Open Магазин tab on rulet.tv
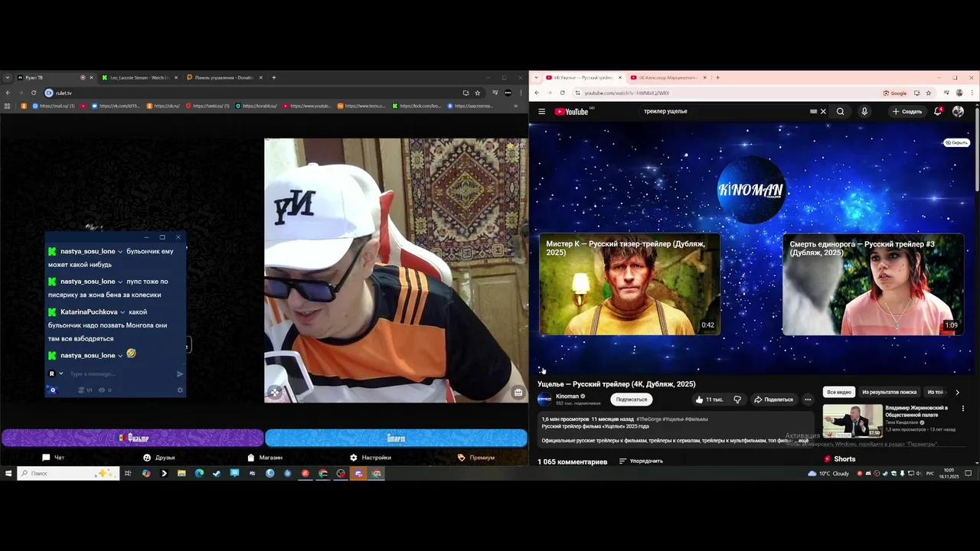 pos(265,458)
